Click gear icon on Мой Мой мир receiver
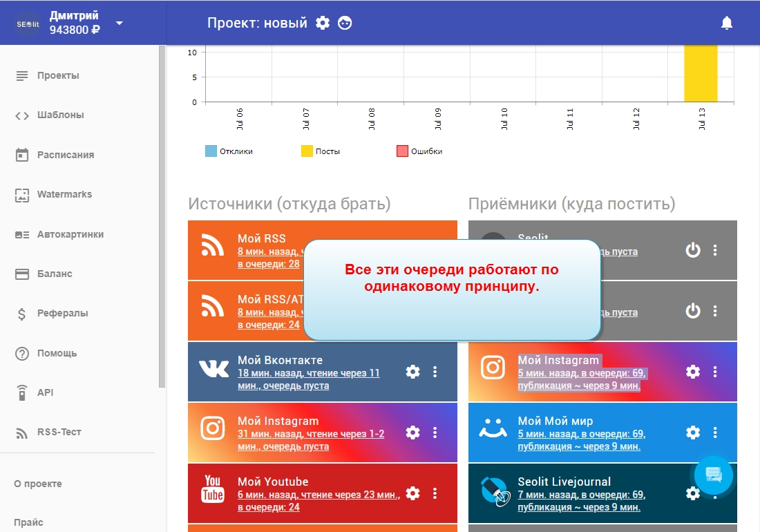Image resolution: width=760 pixels, height=532 pixels. [x=693, y=433]
